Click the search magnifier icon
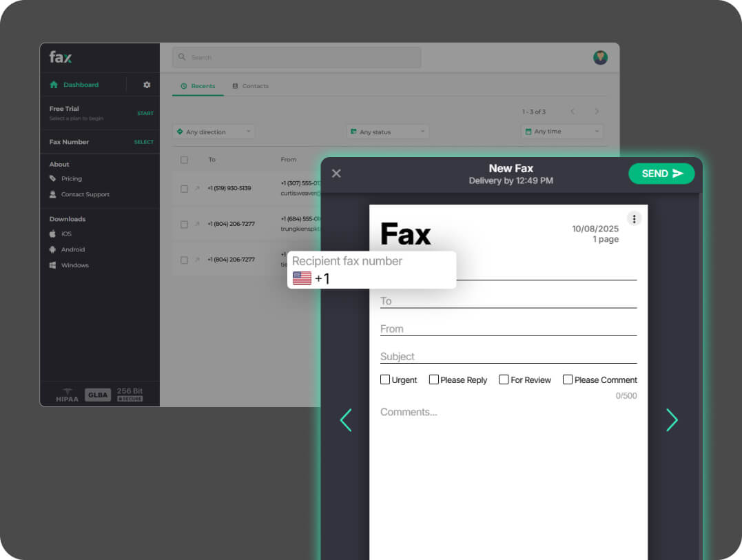This screenshot has height=560, width=742. [181, 57]
